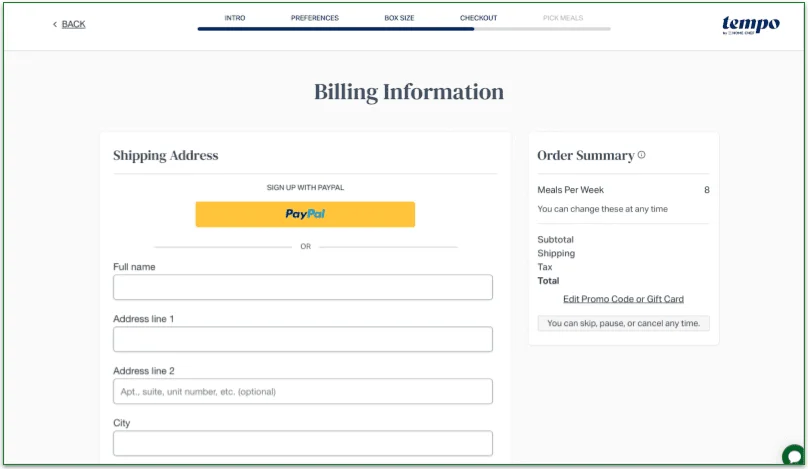808x469 pixels.
Task: Click the 'Address line 1' field label
Action: 143,319
